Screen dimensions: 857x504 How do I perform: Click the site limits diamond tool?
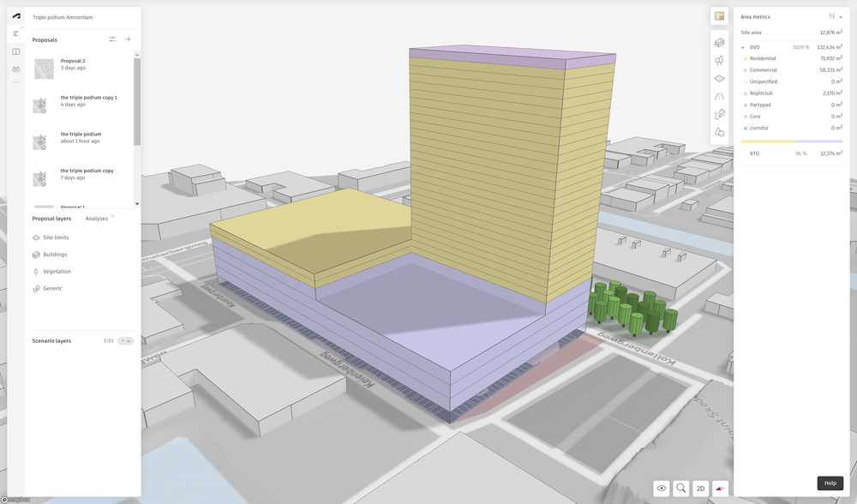coord(720,78)
